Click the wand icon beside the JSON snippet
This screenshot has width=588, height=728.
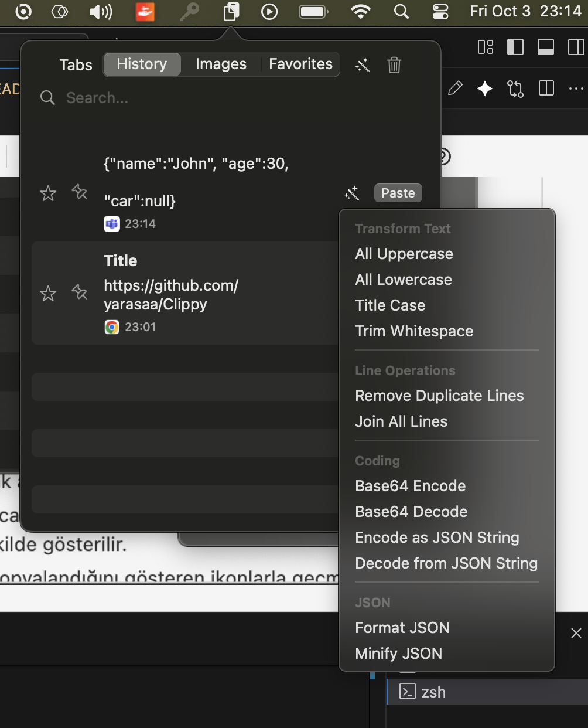[352, 193]
